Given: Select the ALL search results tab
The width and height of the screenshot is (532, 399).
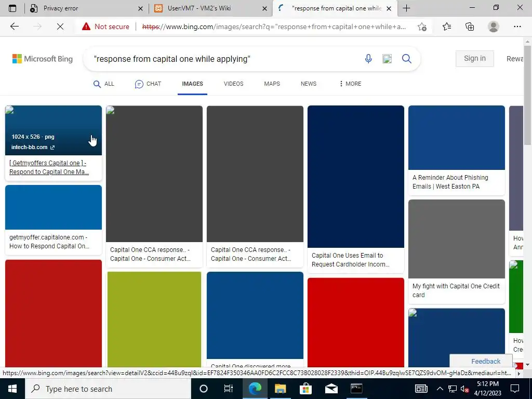Looking at the screenshot, I should point(104,84).
